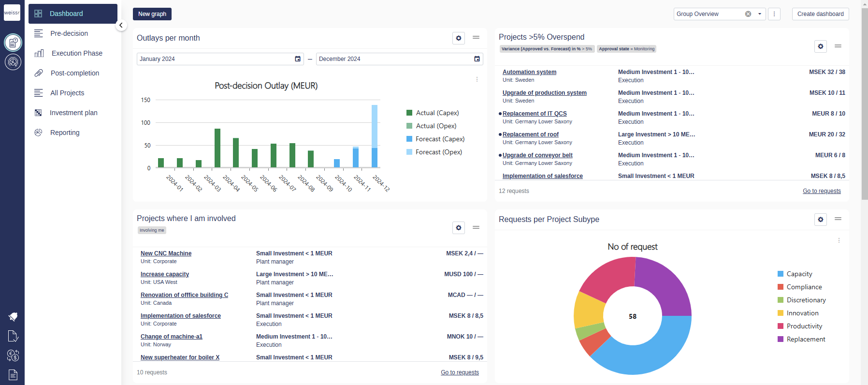Open the Increase capacity project
Image resolution: width=868 pixels, height=385 pixels.
click(x=165, y=274)
